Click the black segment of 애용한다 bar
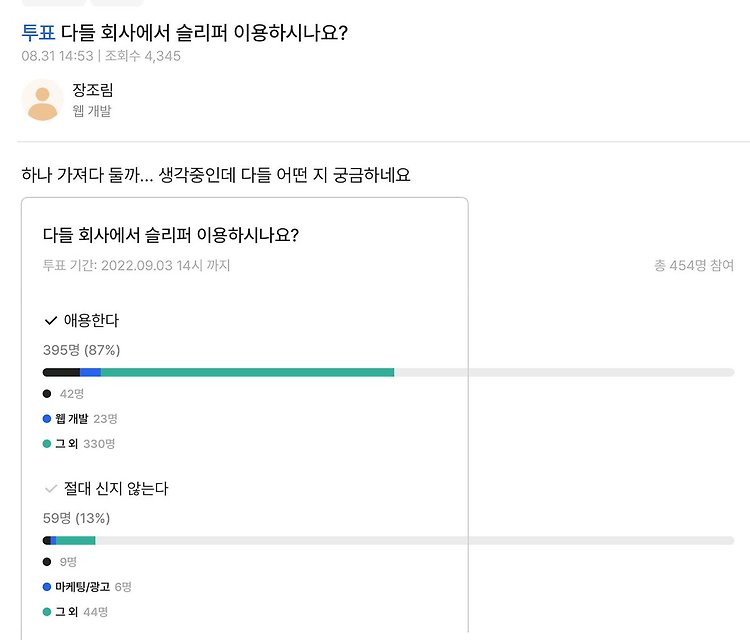 [61, 372]
